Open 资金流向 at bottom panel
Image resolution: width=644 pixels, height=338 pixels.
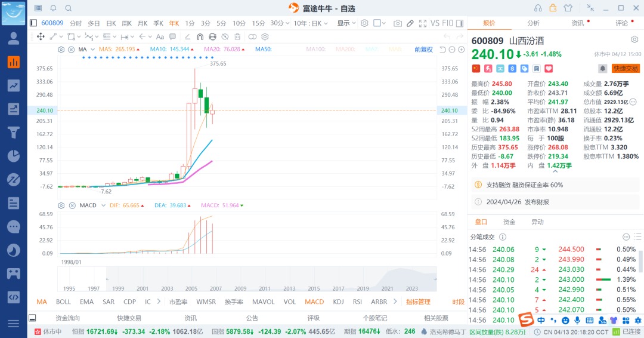(x=68, y=318)
